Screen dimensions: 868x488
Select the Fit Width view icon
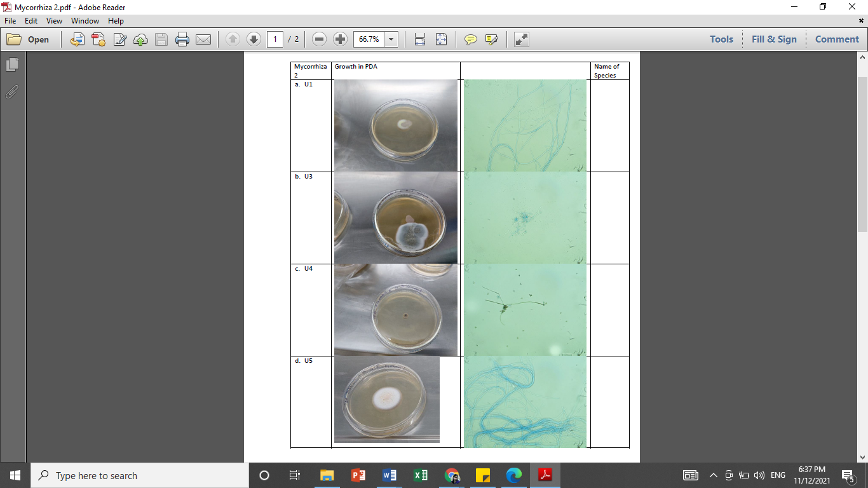[419, 39]
